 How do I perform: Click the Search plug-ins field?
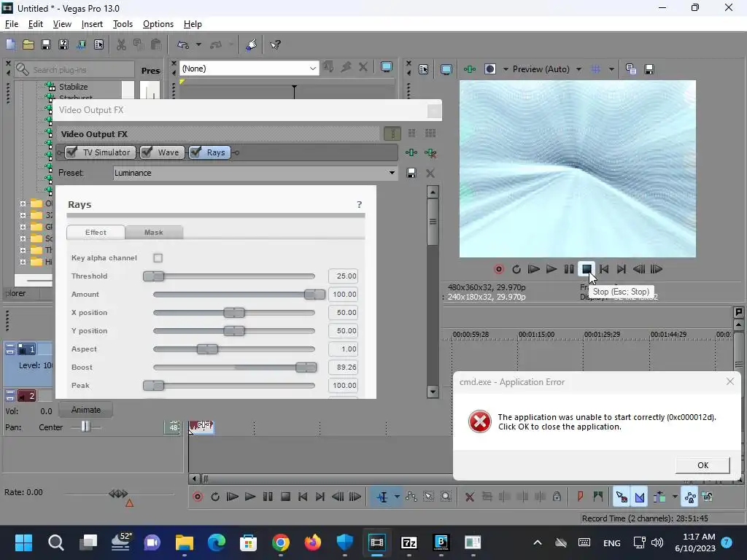tap(74, 69)
